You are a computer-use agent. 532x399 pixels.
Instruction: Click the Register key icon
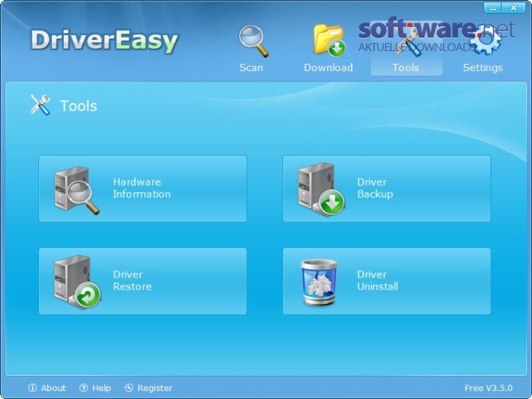tap(129, 388)
